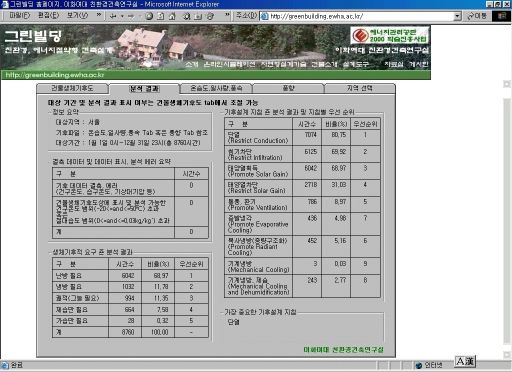
Task: Switch to the 온습도,일사량,풍속 tab
Action: [216, 88]
